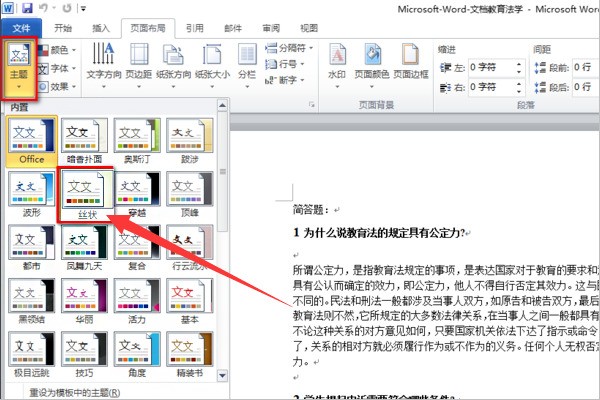Add a 水印 watermark
This screenshot has height=400, width=600.
(336, 58)
